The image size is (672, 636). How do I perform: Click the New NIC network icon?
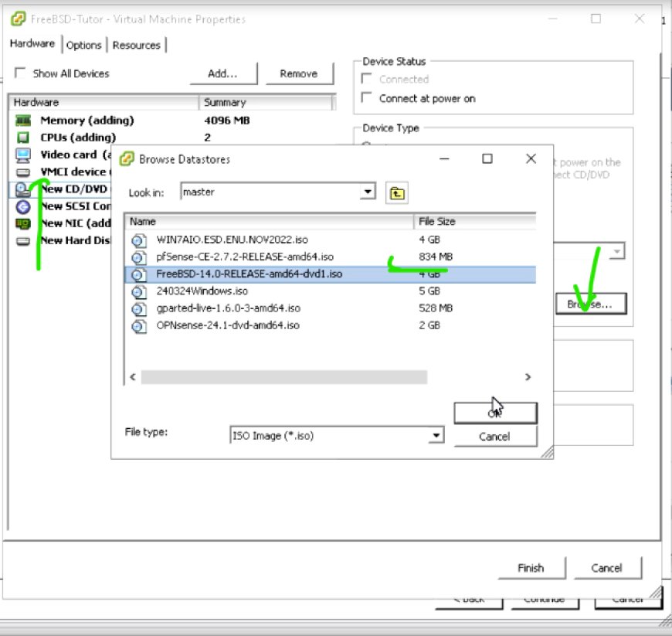coord(23,223)
